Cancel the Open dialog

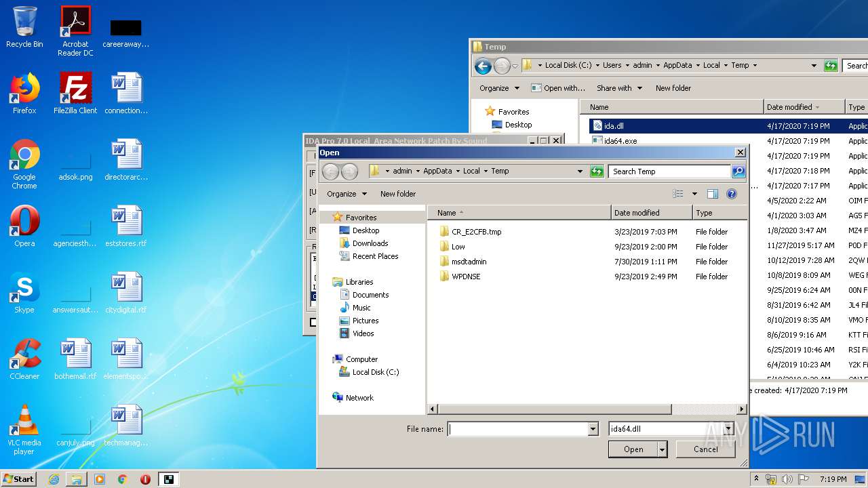click(x=705, y=449)
